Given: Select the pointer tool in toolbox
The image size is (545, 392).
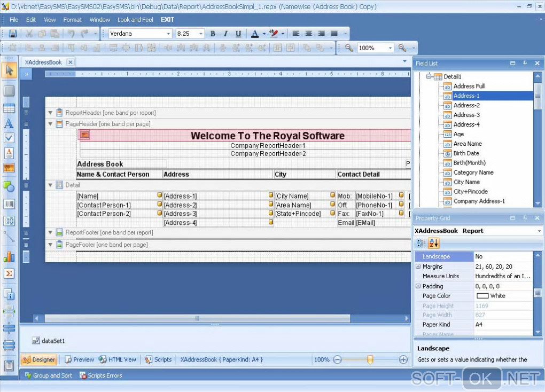Looking at the screenshot, I should [x=10, y=70].
